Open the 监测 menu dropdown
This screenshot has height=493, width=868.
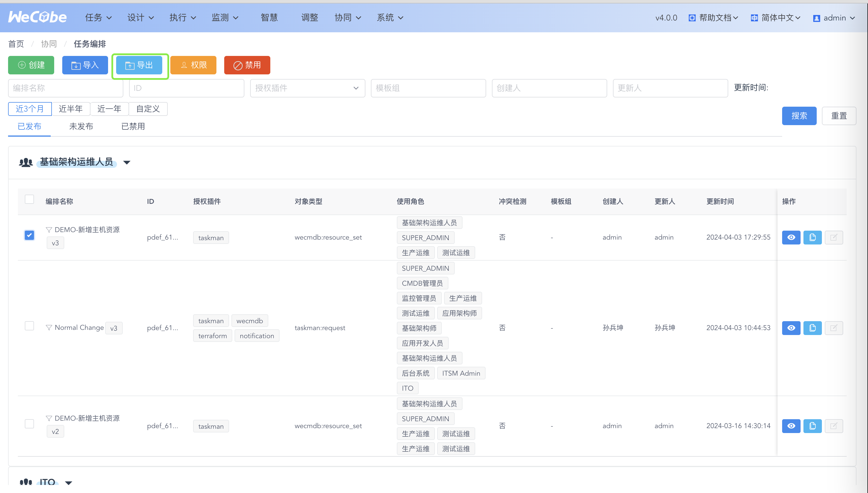pos(225,18)
